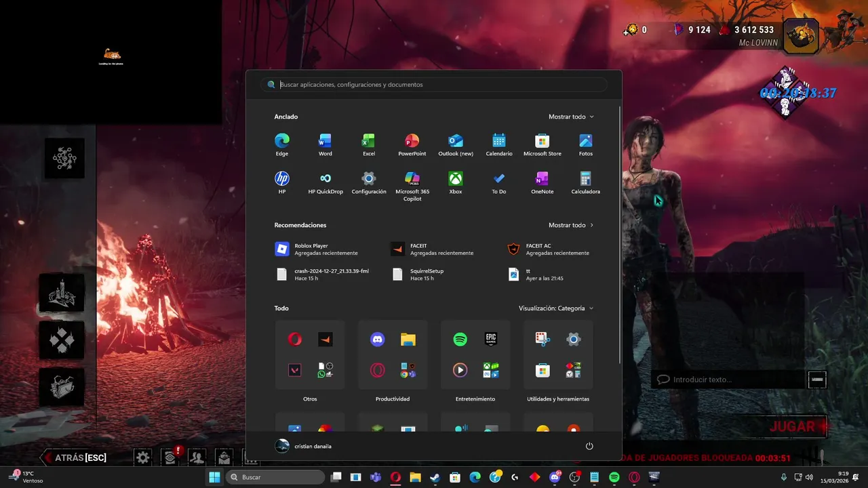
Task: Open the Calendario app
Action: (x=499, y=144)
